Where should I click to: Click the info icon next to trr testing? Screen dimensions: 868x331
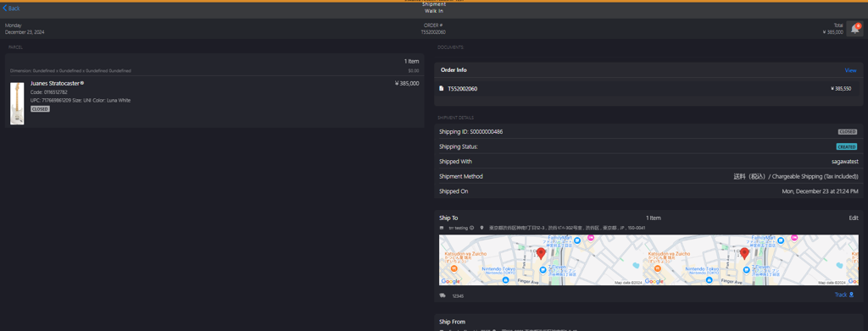471,228
